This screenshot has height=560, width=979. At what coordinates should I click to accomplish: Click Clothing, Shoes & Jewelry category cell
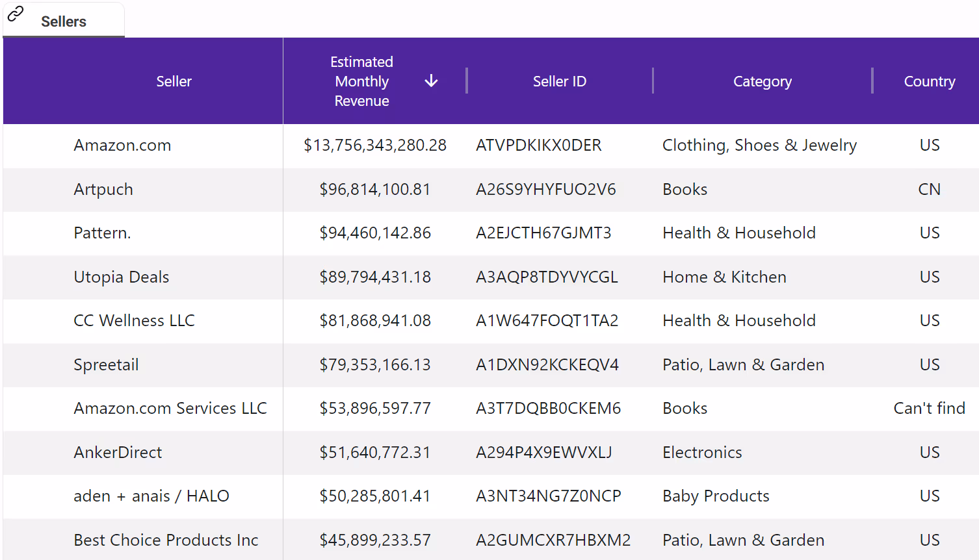tap(759, 145)
